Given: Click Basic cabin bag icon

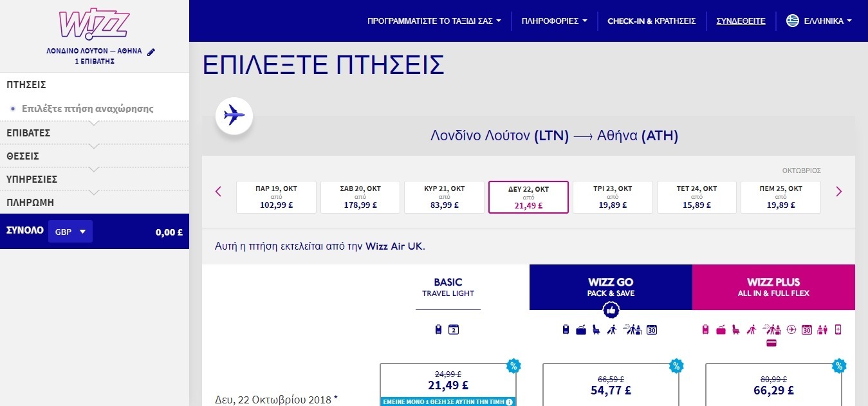Looking at the screenshot, I should (439, 329).
